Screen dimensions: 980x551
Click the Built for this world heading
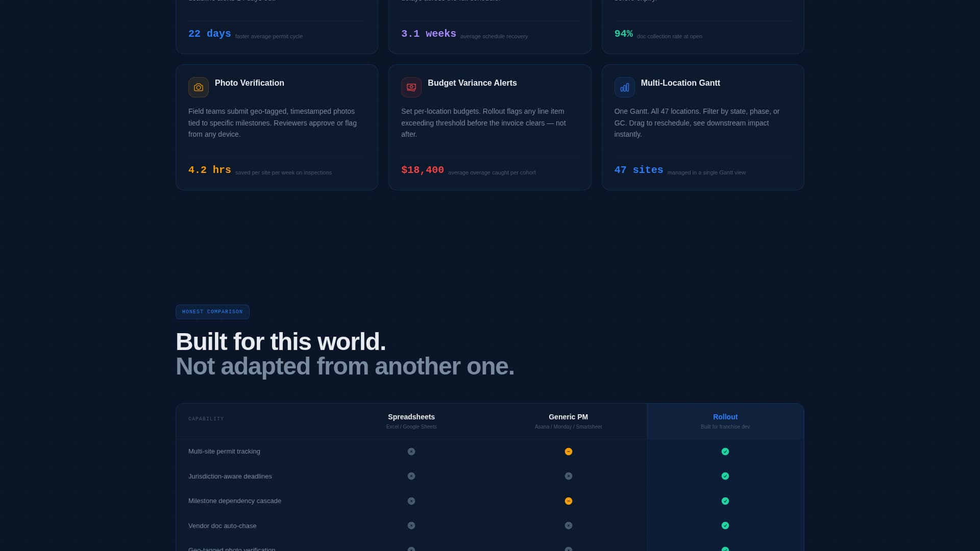pyautogui.click(x=281, y=342)
